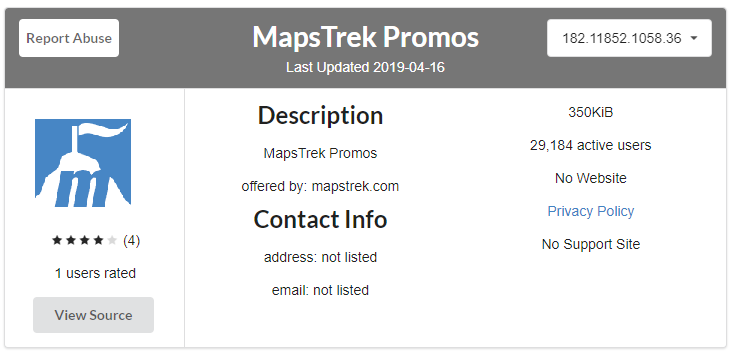Screen dimensions: 734x363
Task: Click the second rating star
Action: click(71, 241)
